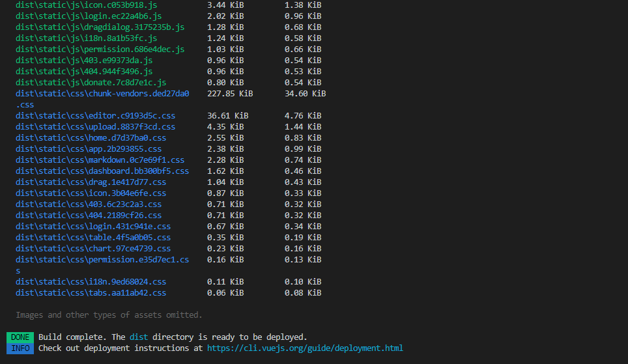Select the i18n.8a1b53fc.js file path
628x364 pixels.
pyautogui.click(x=86, y=38)
